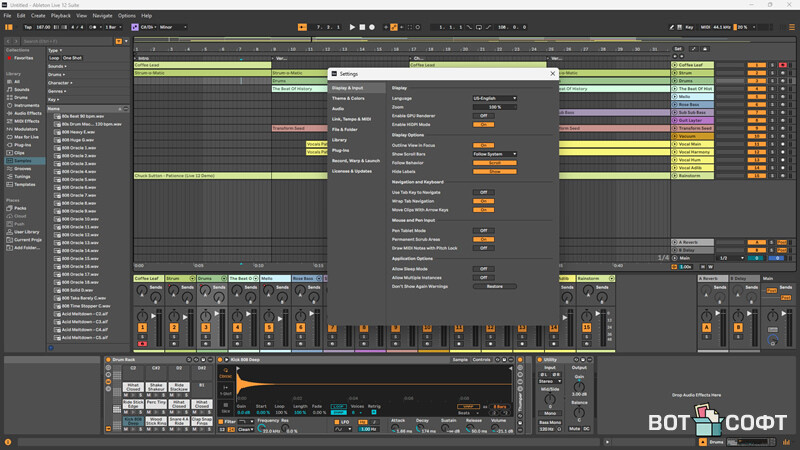Viewport: 800px width, 450px height.
Task: Open the Create menu in menu bar
Action: (x=38, y=16)
